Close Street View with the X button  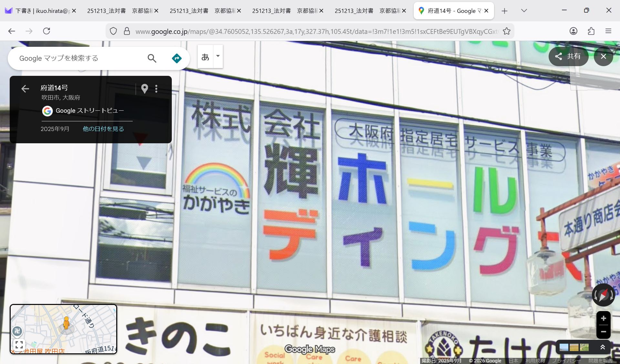(x=603, y=56)
